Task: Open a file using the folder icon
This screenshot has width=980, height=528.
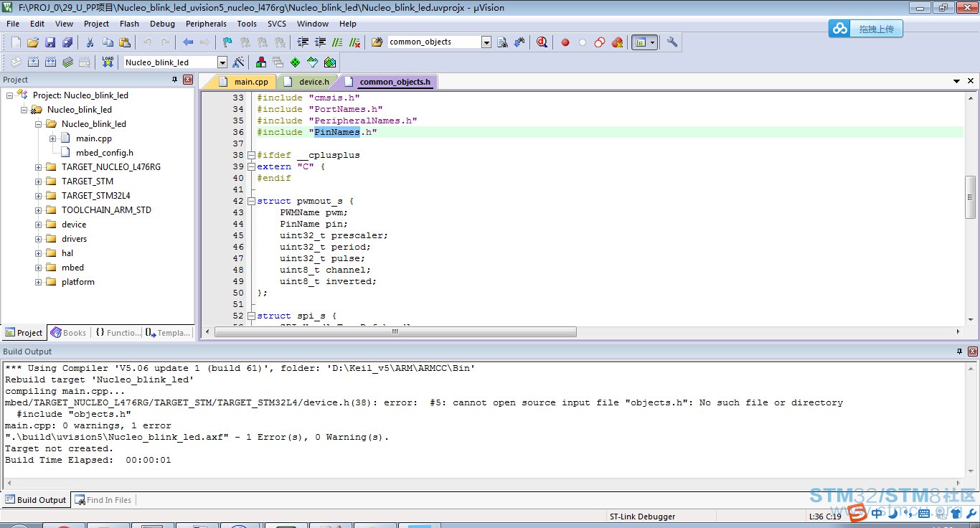Action: 33,42
